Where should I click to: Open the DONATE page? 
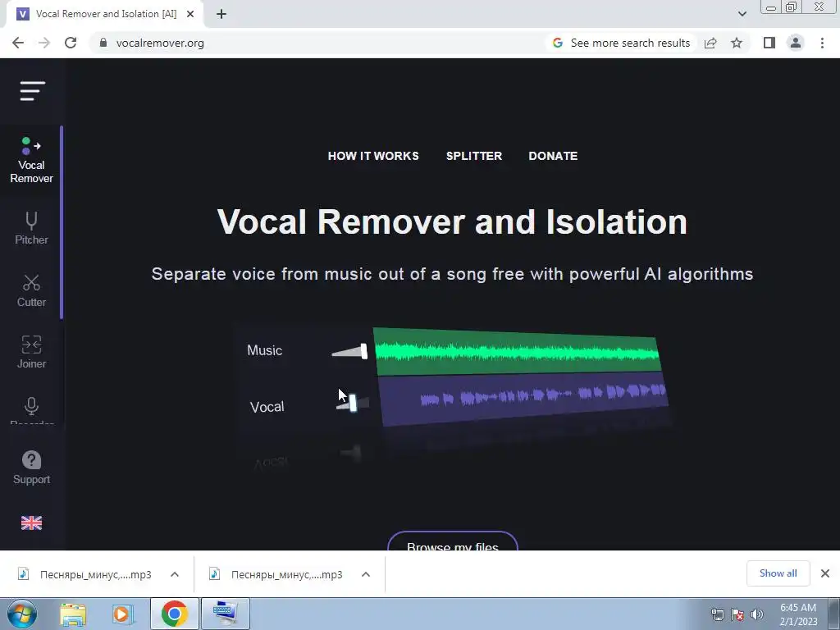[553, 156]
